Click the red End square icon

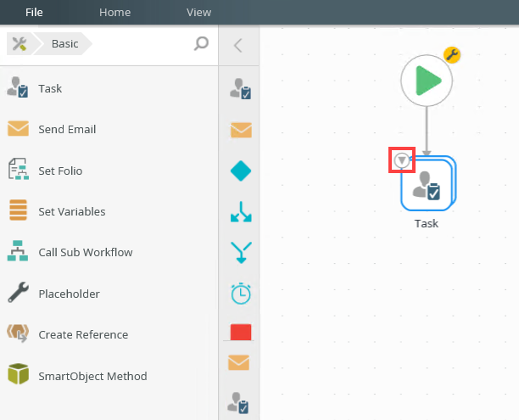click(x=241, y=332)
